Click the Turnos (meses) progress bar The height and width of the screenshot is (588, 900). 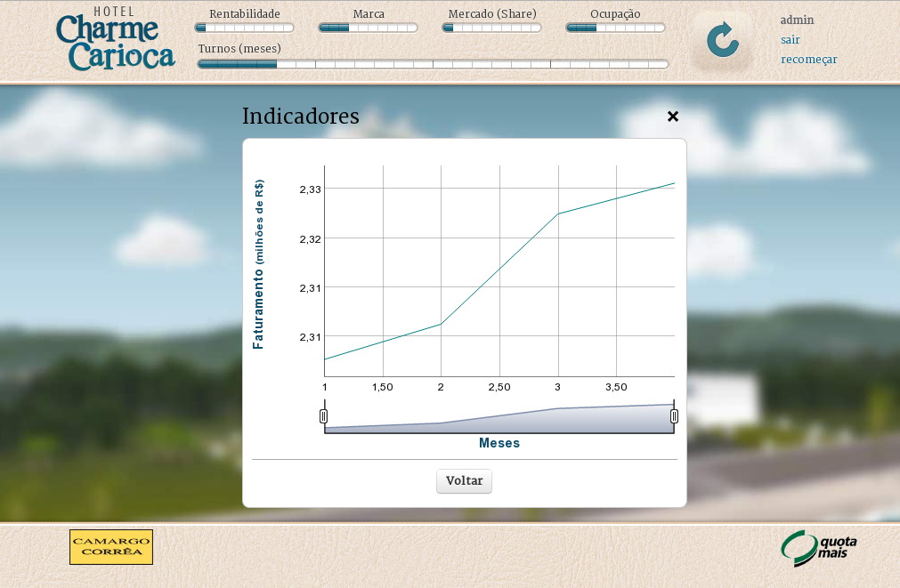tap(433, 64)
